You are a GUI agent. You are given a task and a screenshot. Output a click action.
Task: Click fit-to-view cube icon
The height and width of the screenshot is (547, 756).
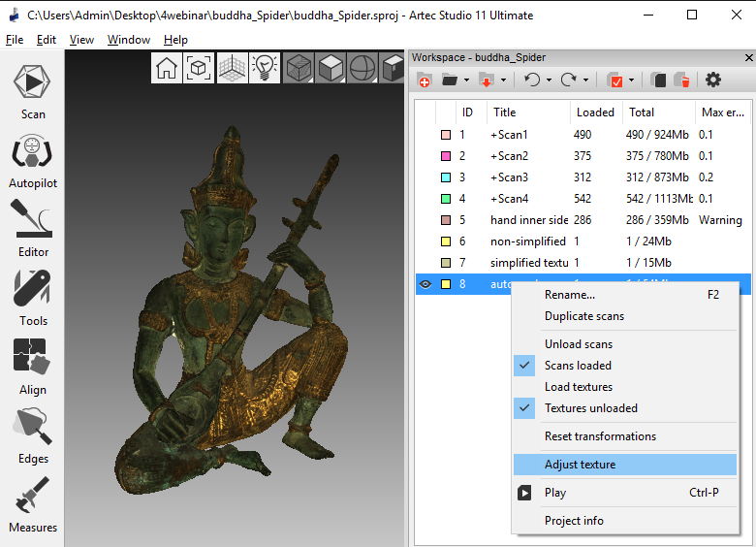point(198,68)
